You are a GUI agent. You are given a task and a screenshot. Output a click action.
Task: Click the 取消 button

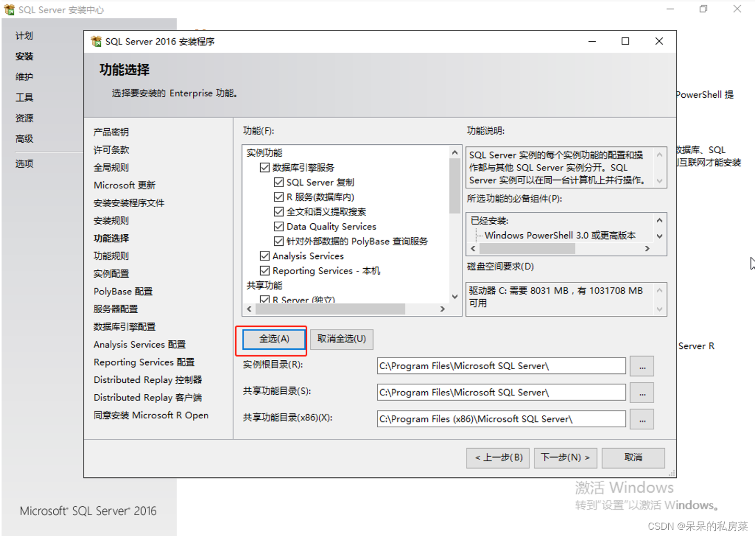(x=633, y=458)
